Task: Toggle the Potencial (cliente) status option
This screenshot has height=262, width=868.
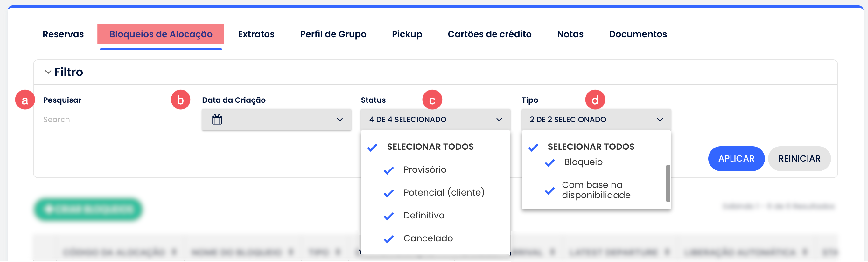Action: (x=389, y=193)
